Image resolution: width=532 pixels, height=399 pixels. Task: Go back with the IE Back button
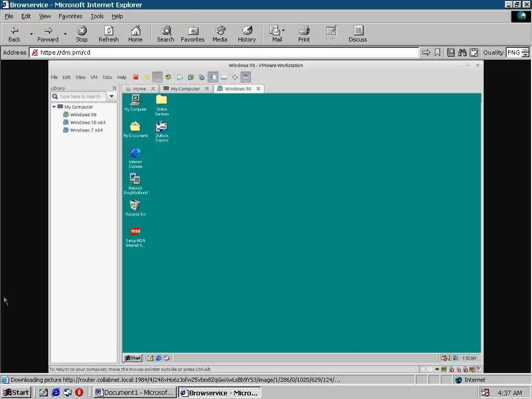coord(14,34)
